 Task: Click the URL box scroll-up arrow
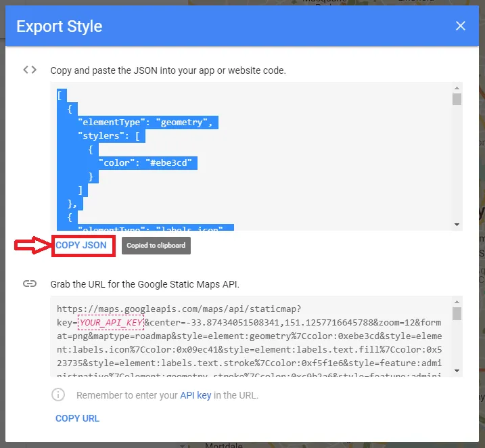[457, 302]
